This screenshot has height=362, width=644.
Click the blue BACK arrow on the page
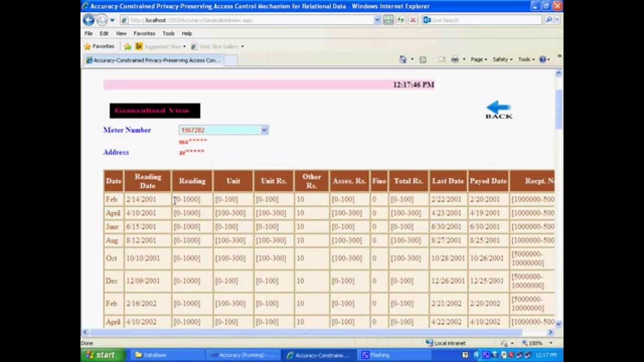[499, 110]
